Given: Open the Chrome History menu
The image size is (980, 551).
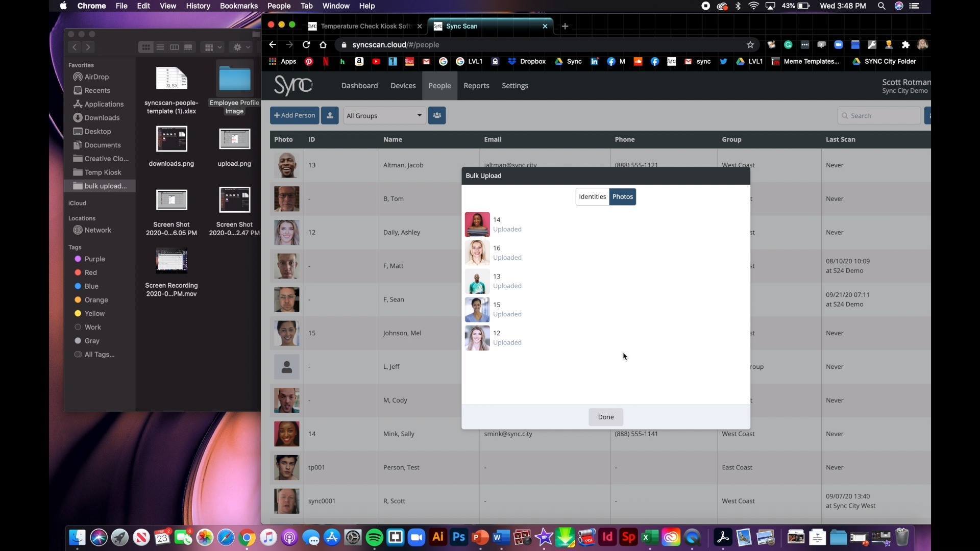Looking at the screenshot, I should (x=198, y=6).
